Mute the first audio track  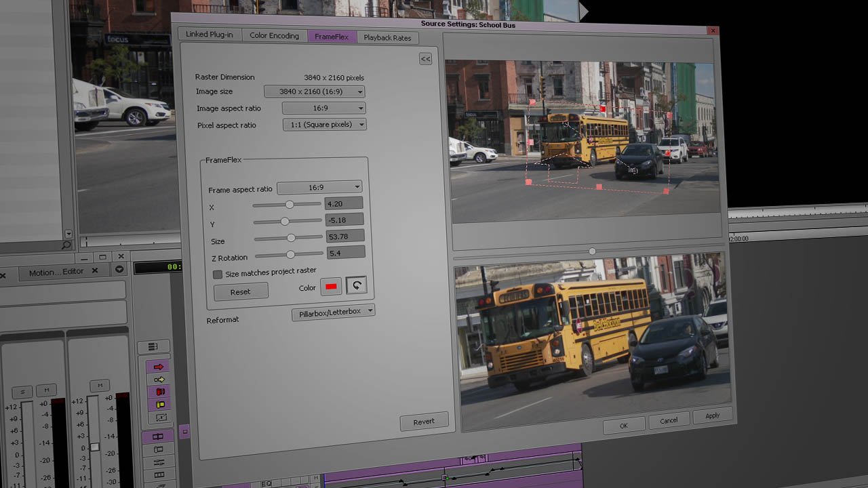(x=46, y=390)
